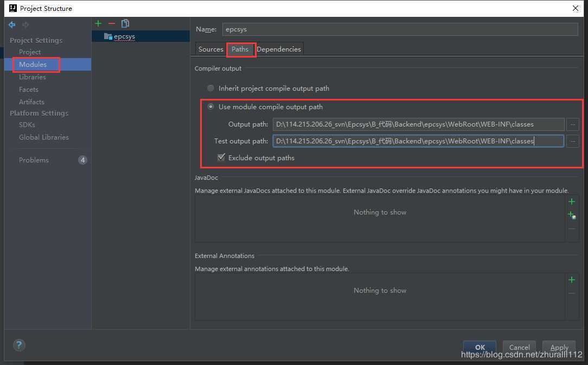This screenshot has width=588, height=365.
Task: Add JavaDoc path with plus icon
Action: (x=572, y=202)
